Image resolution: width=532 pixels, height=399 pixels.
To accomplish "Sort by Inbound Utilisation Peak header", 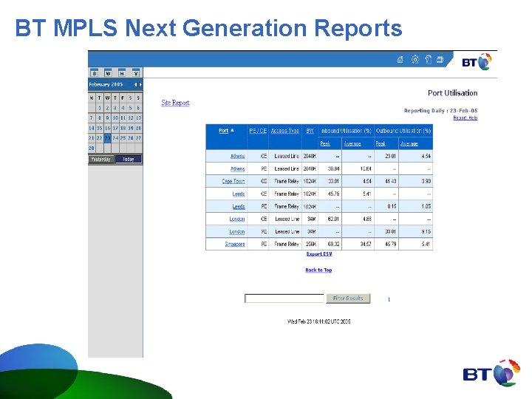I will click(x=325, y=144).
